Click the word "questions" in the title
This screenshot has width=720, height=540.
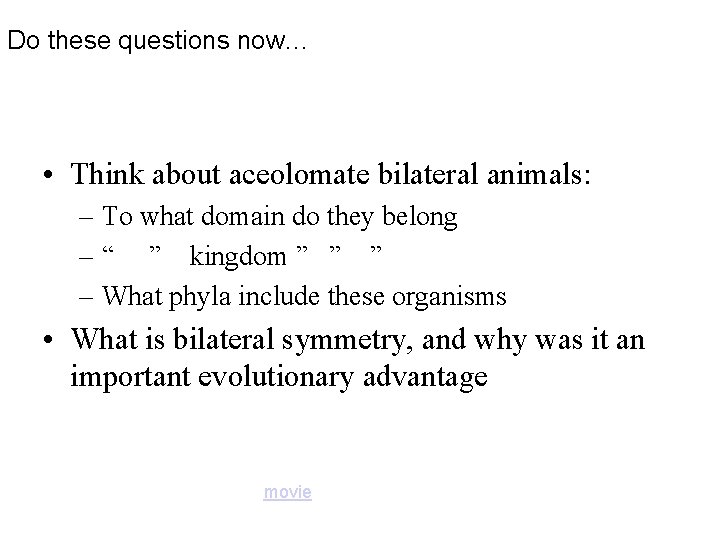click(174, 41)
